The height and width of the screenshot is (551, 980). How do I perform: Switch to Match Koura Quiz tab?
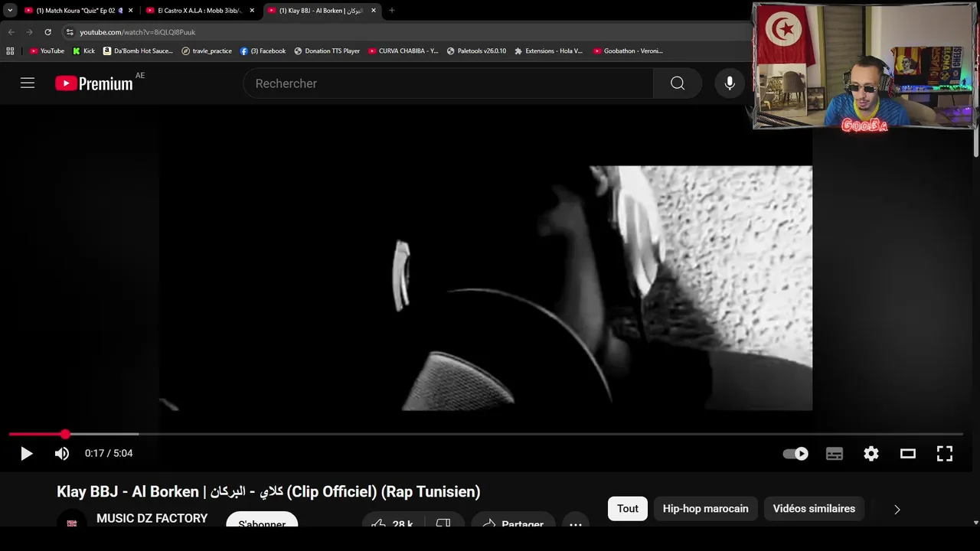(75, 11)
